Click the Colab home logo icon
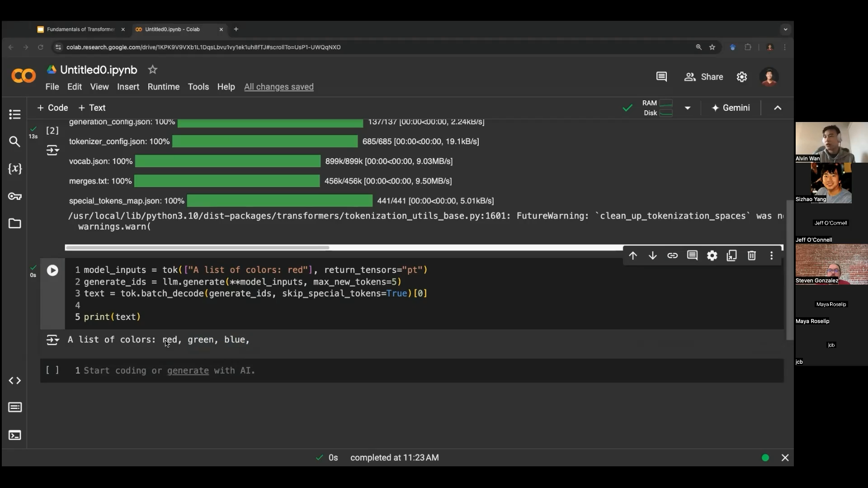 [x=24, y=76]
